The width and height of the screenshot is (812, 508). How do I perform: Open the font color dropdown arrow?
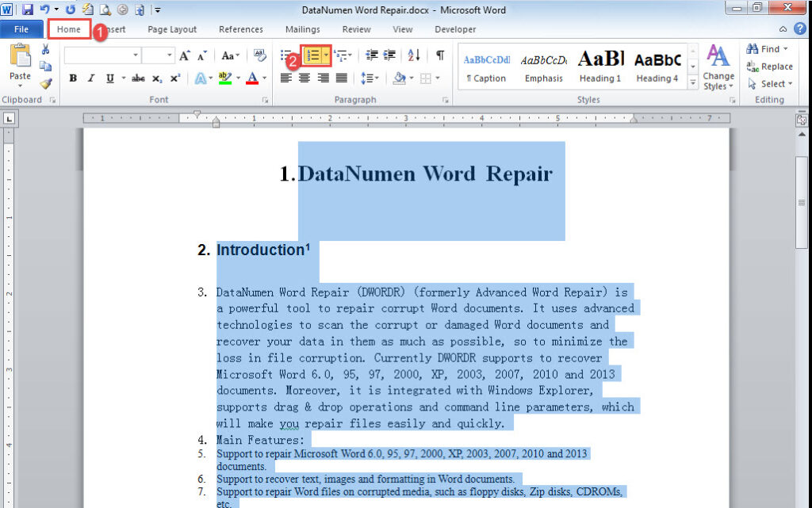(263, 78)
